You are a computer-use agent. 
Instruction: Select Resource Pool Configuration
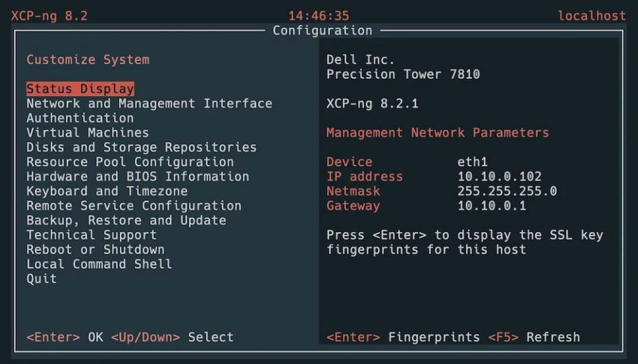(x=130, y=162)
